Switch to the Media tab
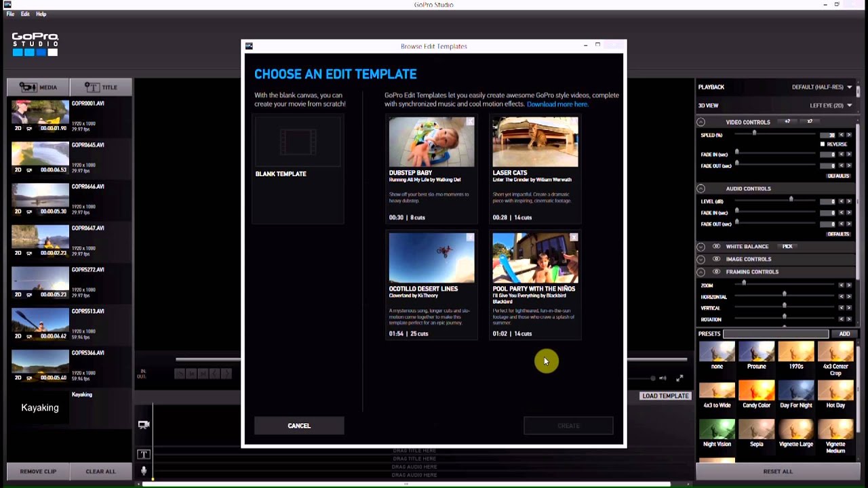Screen dimensions: 868x488 [x=38, y=87]
